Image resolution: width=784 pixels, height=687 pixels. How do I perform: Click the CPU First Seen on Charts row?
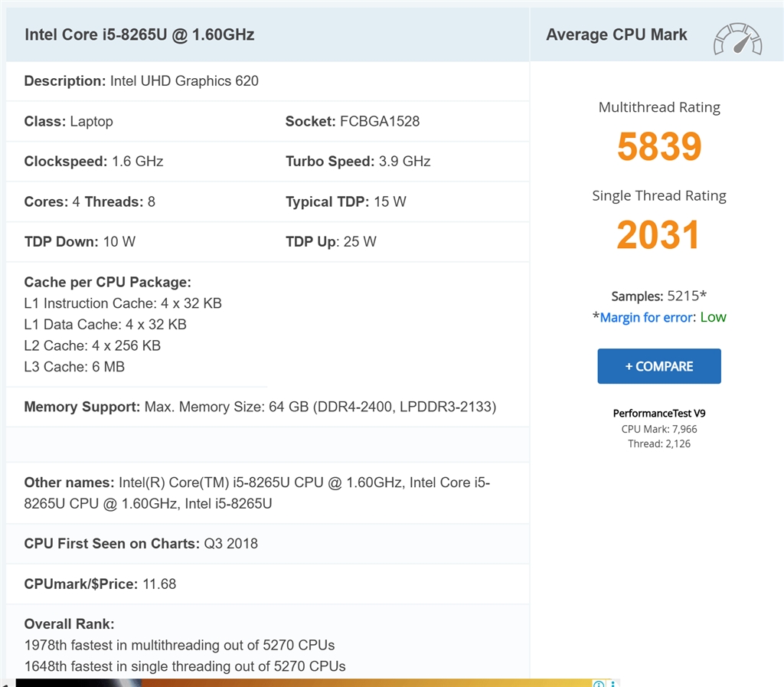click(141, 544)
